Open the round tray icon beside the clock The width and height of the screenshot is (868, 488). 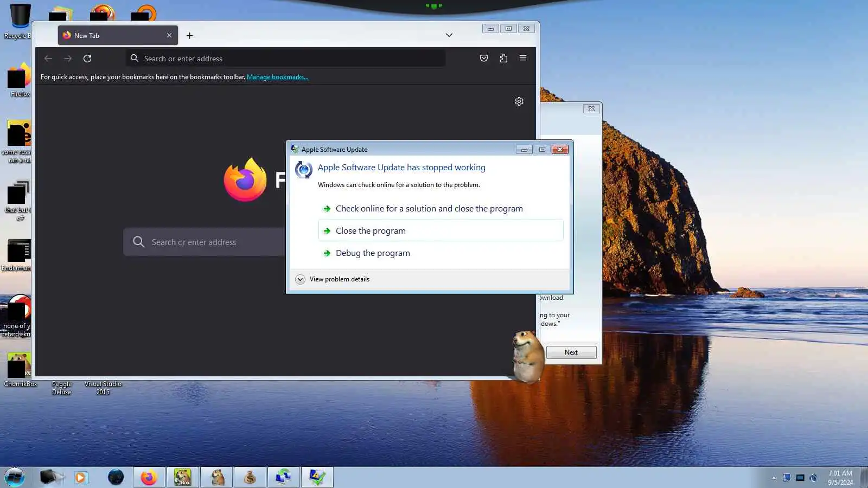pos(813,478)
